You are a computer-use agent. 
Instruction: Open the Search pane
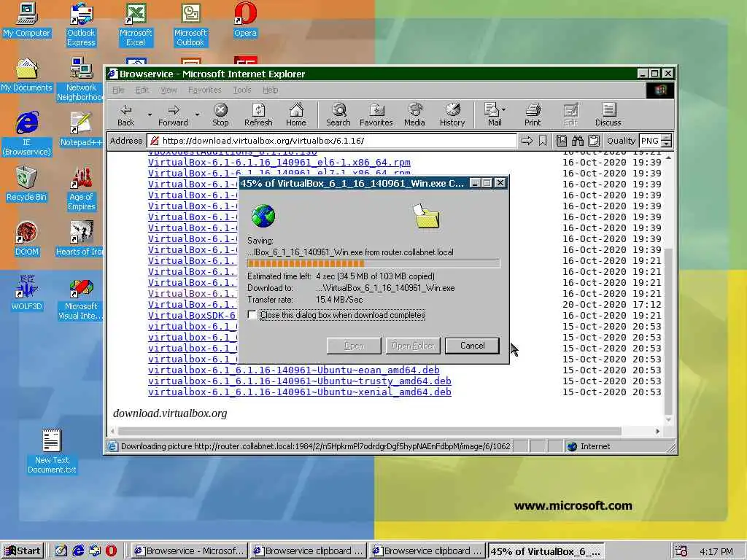pyautogui.click(x=338, y=114)
